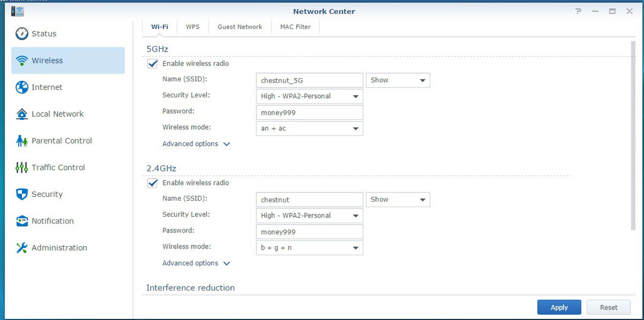The width and height of the screenshot is (644, 320).
Task: Click the Network Center app icon in title bar
Action: click(18, 11)
